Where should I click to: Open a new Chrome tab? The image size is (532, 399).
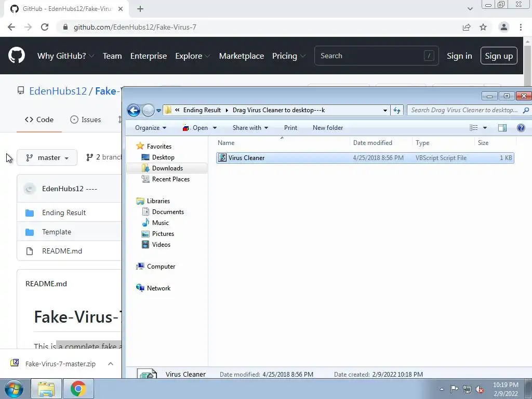point(140,9)
